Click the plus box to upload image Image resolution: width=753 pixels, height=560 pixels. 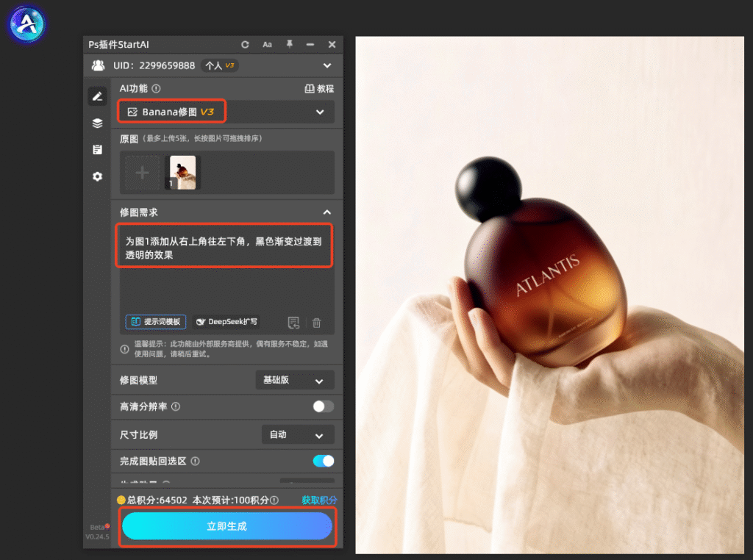pos(142,173)
